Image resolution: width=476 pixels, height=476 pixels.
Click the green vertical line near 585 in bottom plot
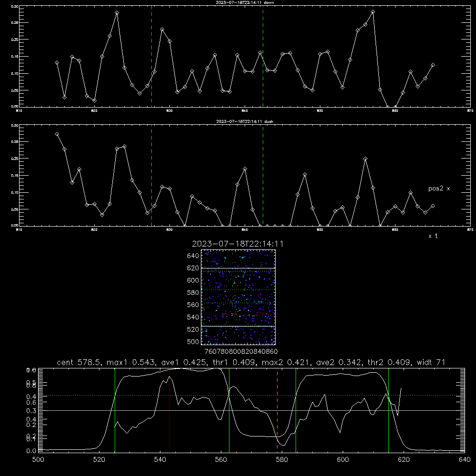(296, 410)
